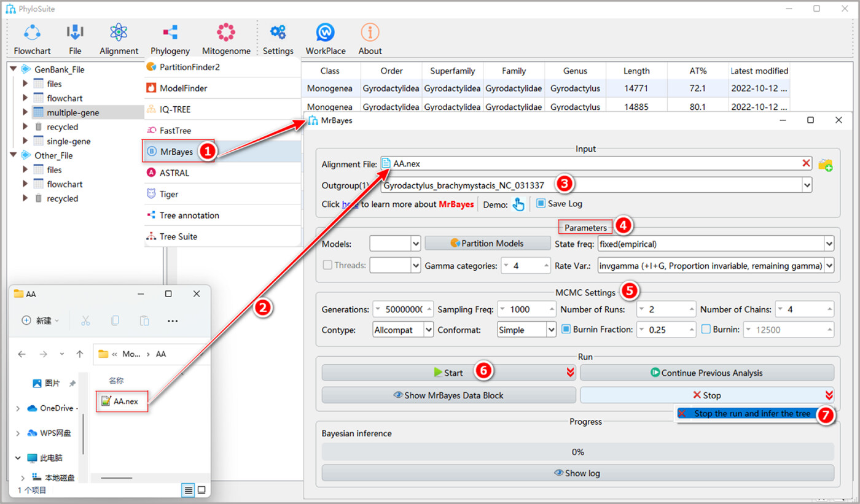Image resolution: width=860 pixels, height=504 pixels.
Task: Select MrBayes from Phylogeny menu
Action: (222, 152)
